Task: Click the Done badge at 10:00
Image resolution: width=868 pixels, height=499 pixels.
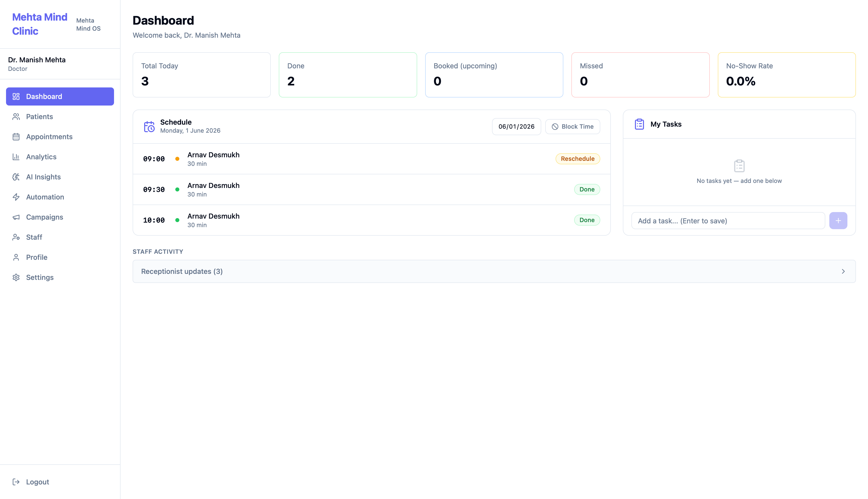Action: [x=587, y=220]
